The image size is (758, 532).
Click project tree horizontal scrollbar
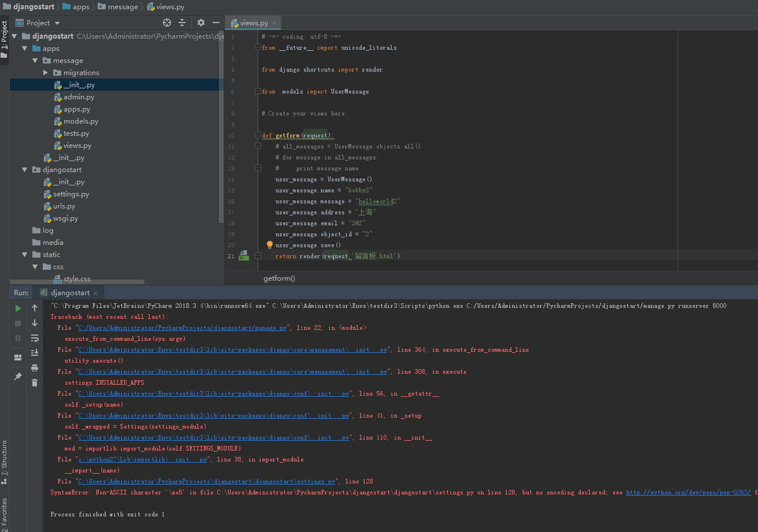point(77,282)
